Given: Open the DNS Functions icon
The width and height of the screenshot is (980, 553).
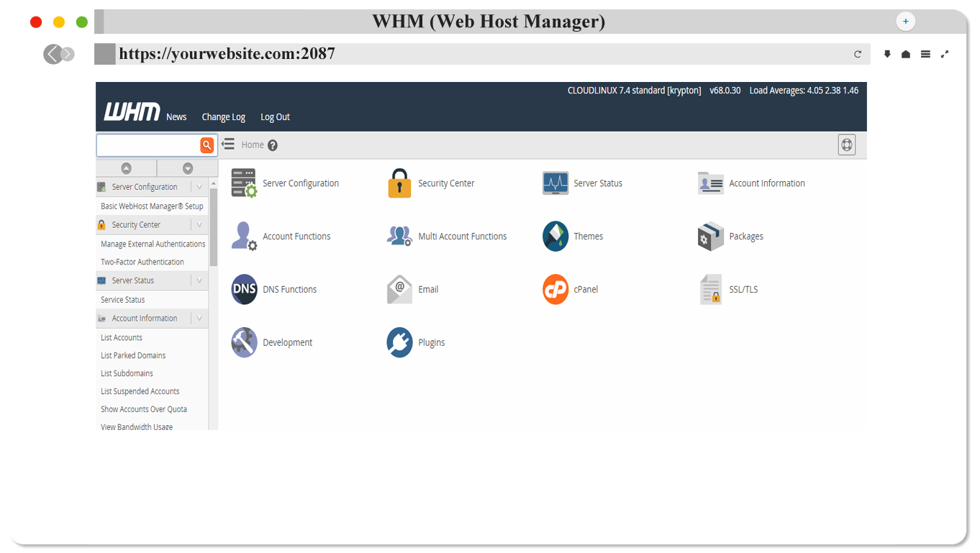Looking at the screenshot, I should 244,290.
